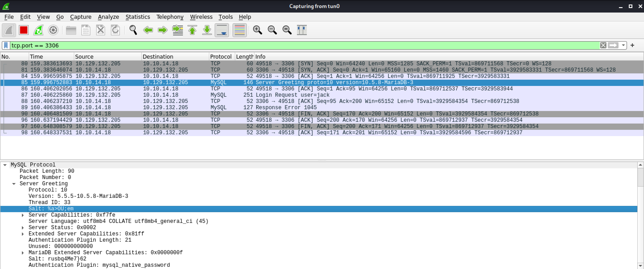Viewport: 644px width, 269px height.
Task: Toggle packet colorization rules
Action: point(239,30)
